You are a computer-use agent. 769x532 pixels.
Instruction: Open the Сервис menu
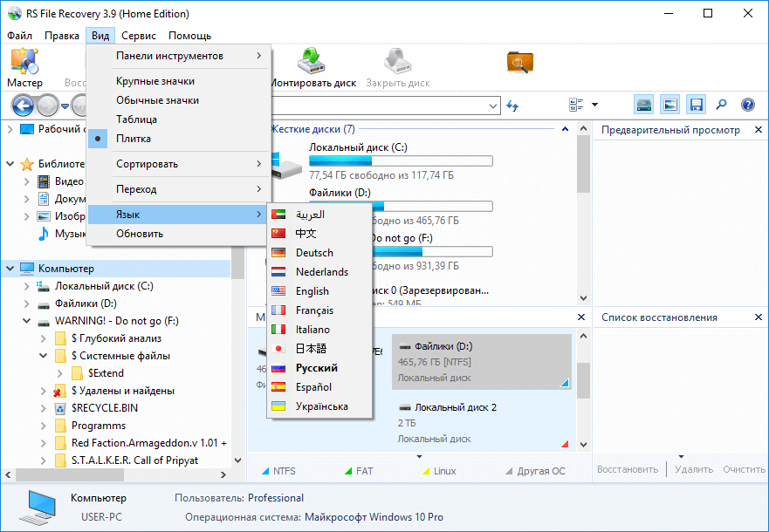tap(139, 36)
